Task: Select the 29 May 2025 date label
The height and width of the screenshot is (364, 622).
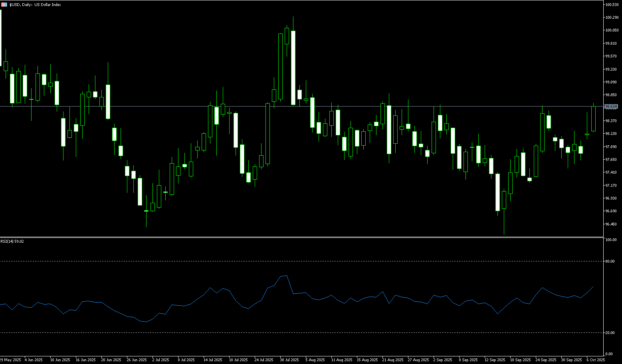Action: (x=10, y=360)
